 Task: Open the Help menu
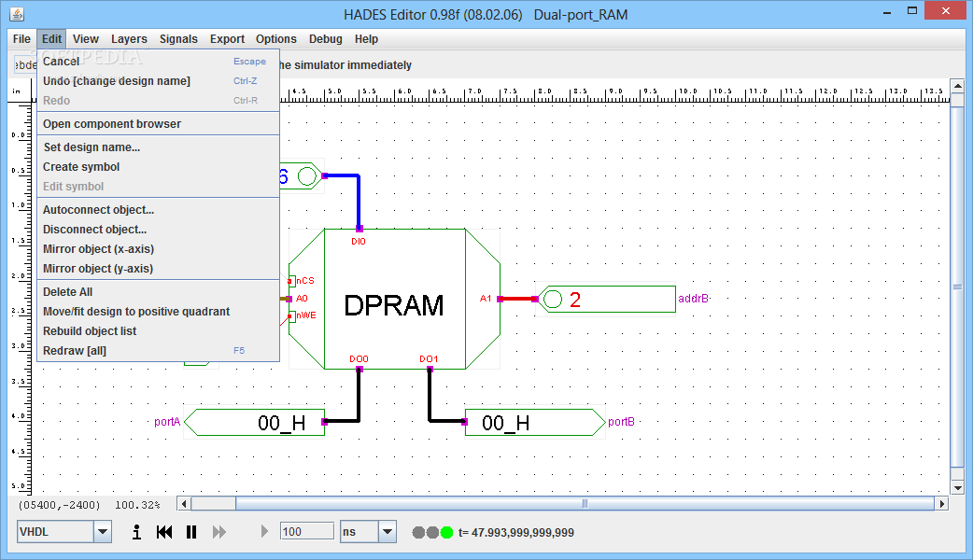coord(366,39)
